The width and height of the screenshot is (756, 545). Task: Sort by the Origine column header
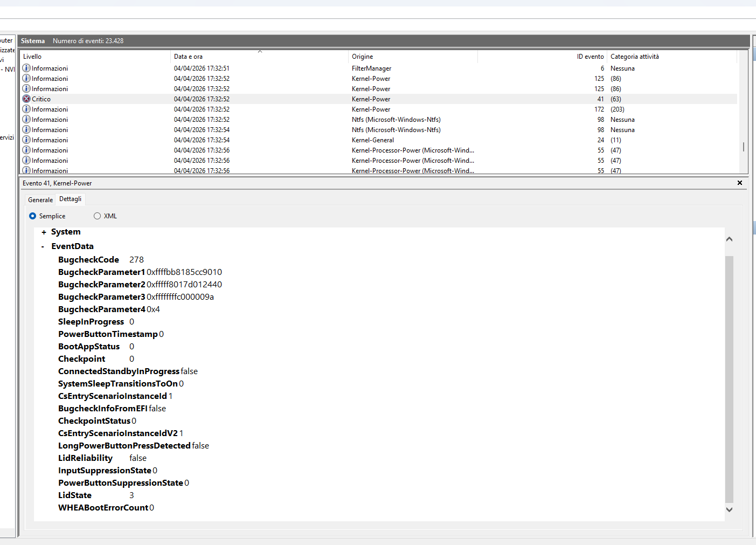(x=413, y=57)
